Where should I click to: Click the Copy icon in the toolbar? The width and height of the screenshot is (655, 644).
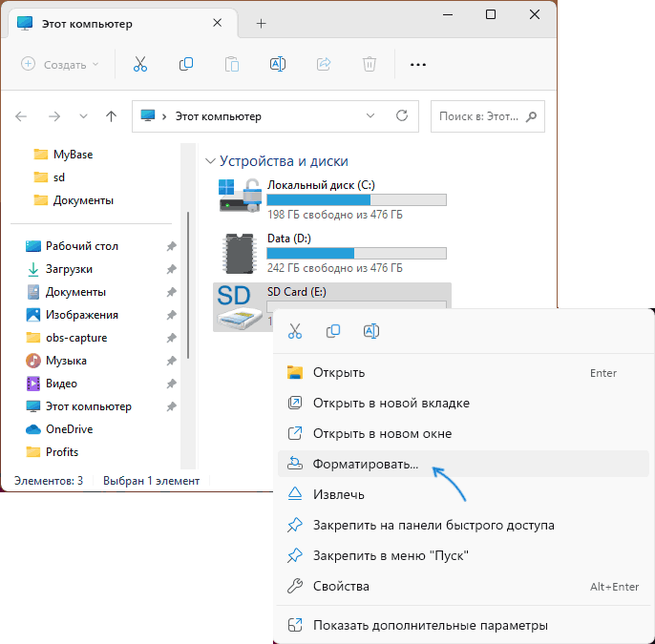186,64
